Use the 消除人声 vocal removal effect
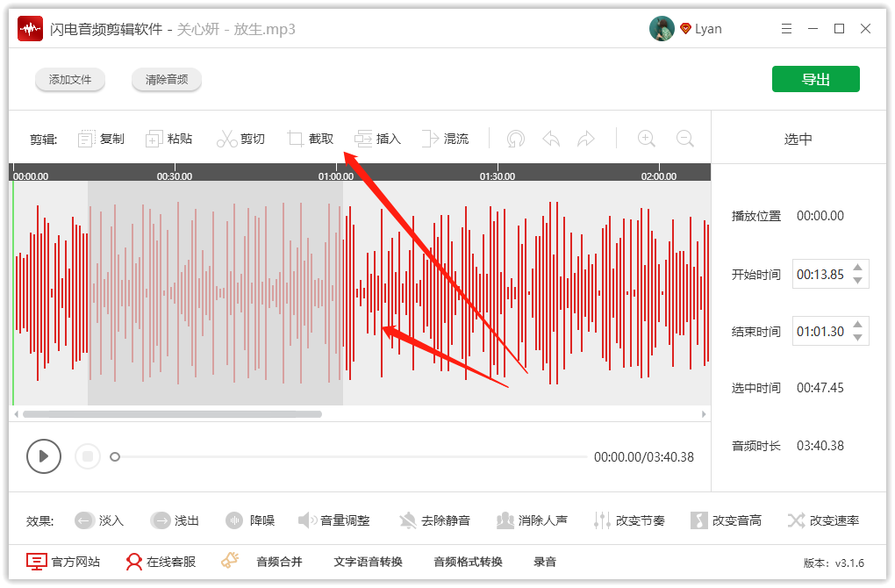Viewport: 895px width, 588px height. (531, 520)
